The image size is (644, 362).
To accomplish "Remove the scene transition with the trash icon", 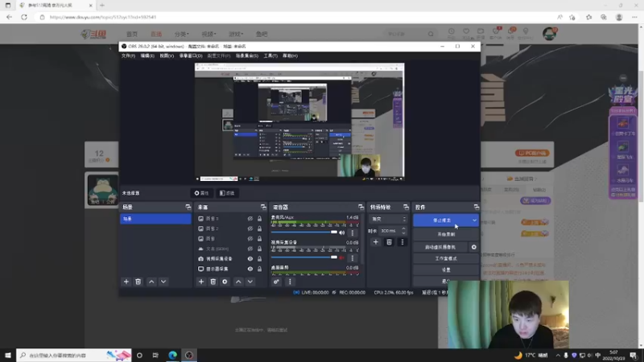I will coord(389,242).
